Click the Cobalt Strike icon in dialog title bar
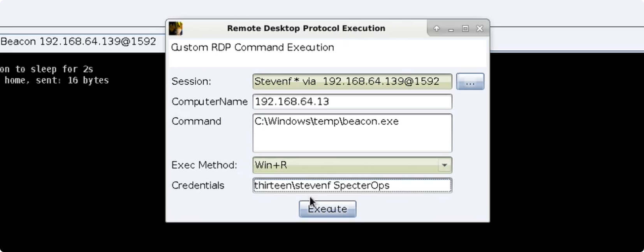Screen dimensions: 644x252 (x=176, y=28)
